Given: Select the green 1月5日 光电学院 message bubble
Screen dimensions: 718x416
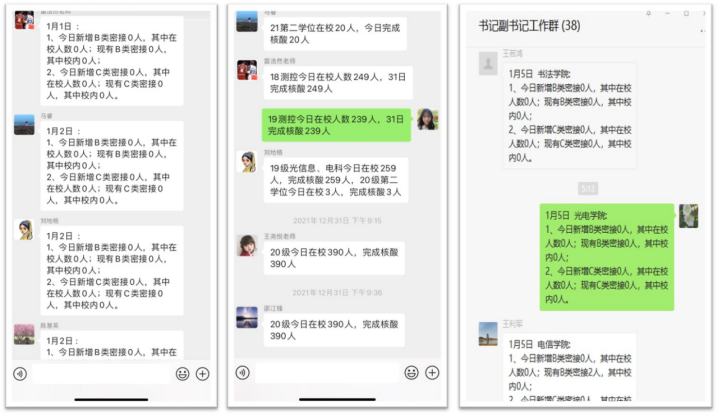Looking at the screenshot, I should [607, 257].
